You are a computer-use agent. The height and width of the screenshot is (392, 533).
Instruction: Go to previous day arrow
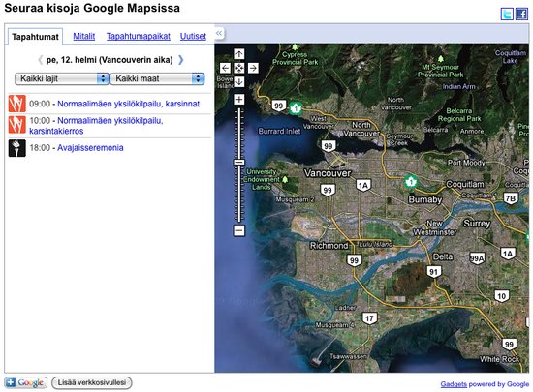(40, 60)
